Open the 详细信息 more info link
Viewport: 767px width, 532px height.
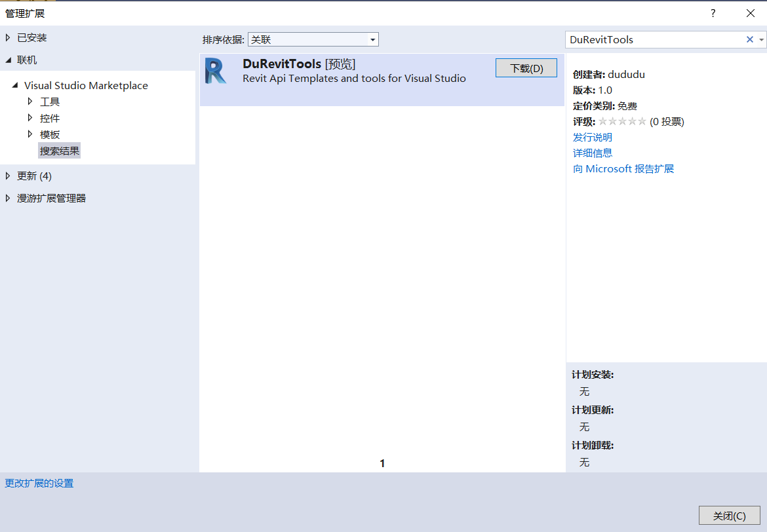pyautogui.click(x=593, y=153)
